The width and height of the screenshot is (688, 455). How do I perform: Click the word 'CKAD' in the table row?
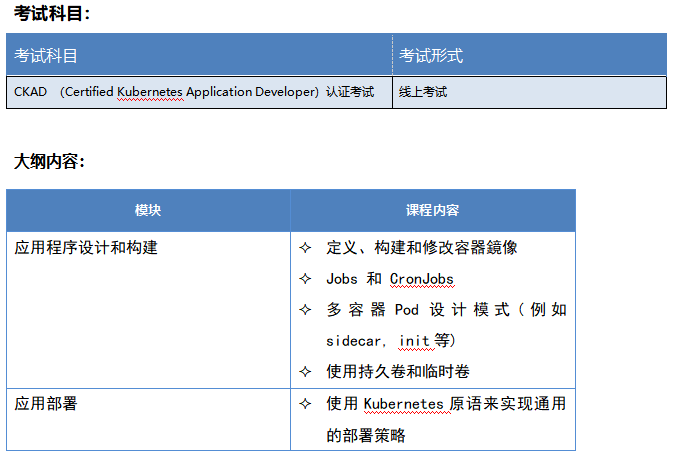click(30, 92)
